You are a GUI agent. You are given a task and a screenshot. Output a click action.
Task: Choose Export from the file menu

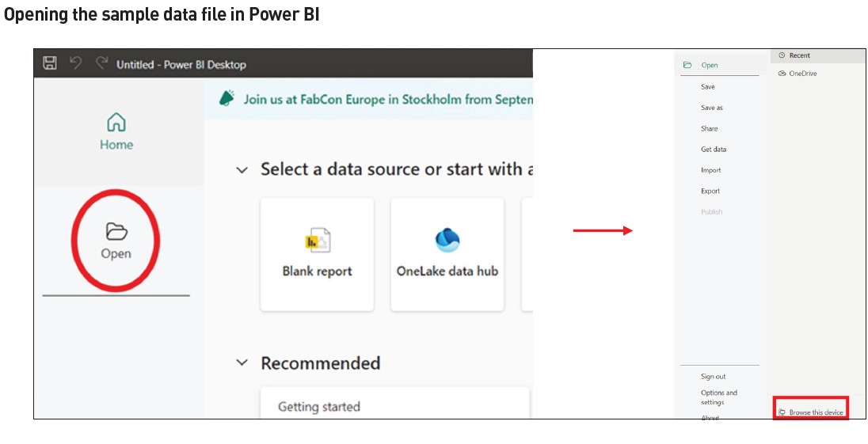point(710,191)
